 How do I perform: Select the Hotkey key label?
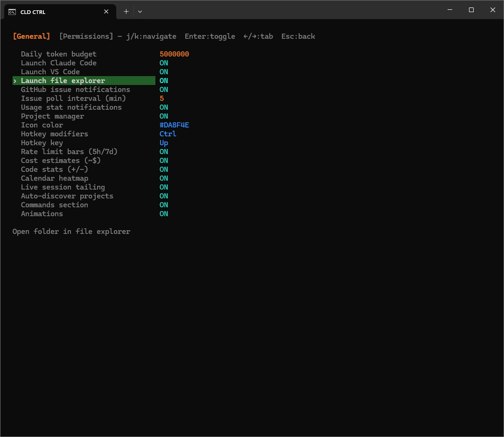pyautogui.click(x=42, y=143)
